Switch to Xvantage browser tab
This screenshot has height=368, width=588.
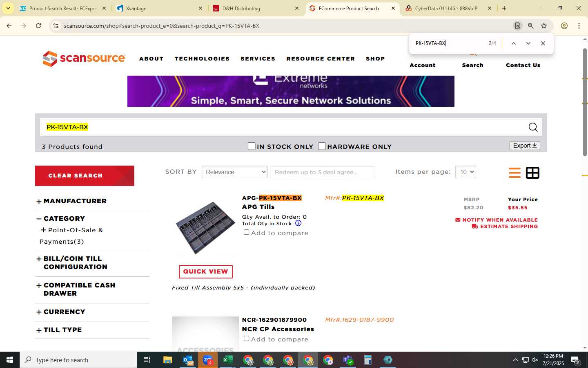point(159,8)
